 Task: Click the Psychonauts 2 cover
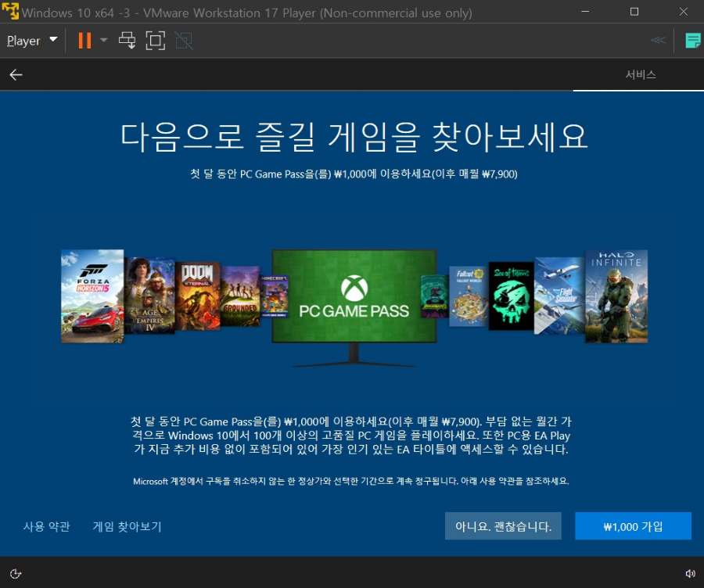(x=435, y=296)
